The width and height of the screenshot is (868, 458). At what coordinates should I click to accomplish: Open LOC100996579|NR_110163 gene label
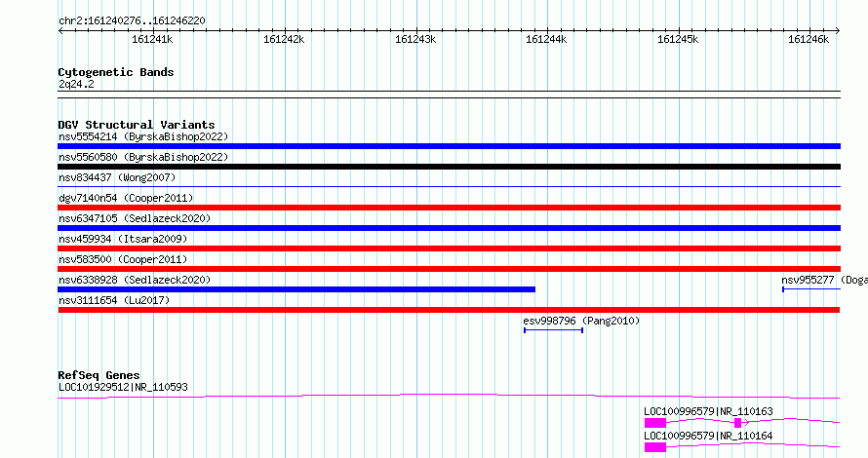(708, 411)
